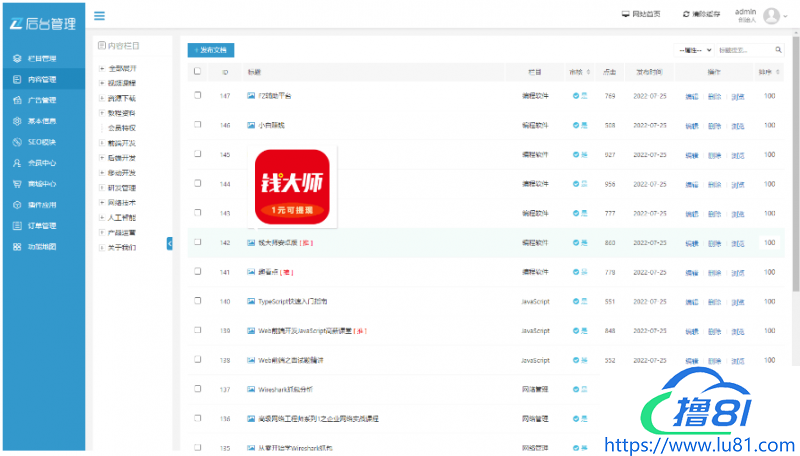
Task: Open SEO模块 in the sidebar menu
Action: pos(35,142)
